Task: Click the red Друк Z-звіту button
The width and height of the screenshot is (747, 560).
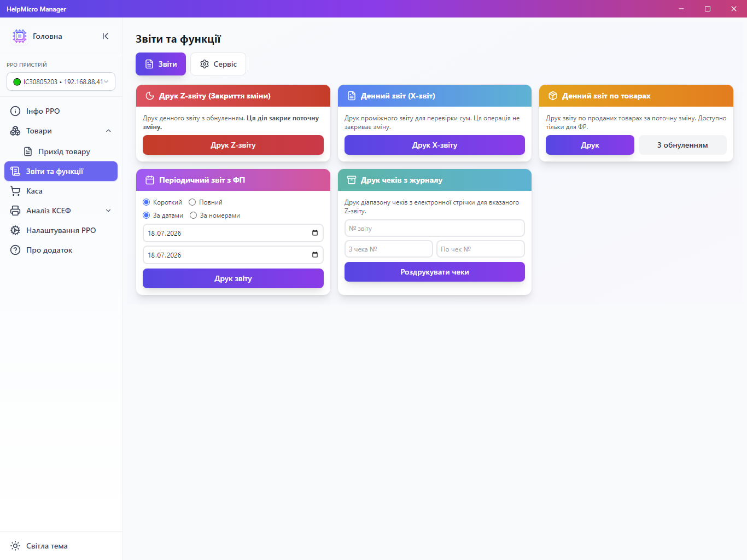Action: click(233, 145)
